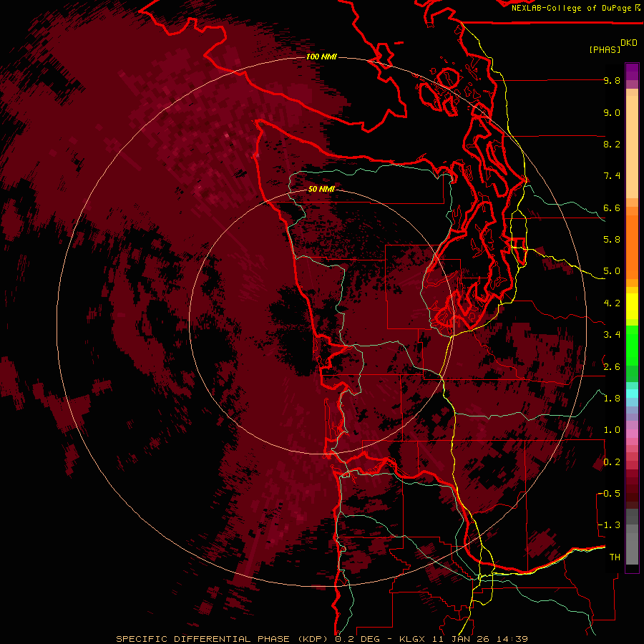Pick the yellow segment of the color bar

click(632, 306)
